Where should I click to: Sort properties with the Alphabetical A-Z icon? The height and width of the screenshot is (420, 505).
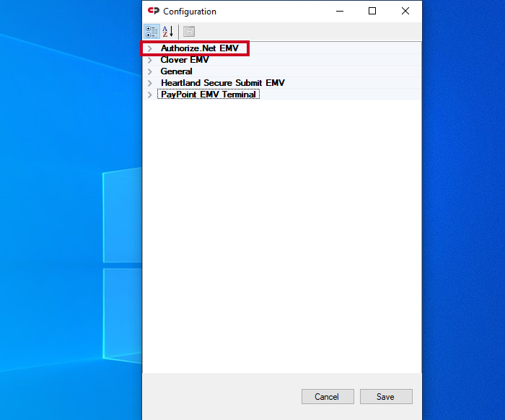[168, 32]
